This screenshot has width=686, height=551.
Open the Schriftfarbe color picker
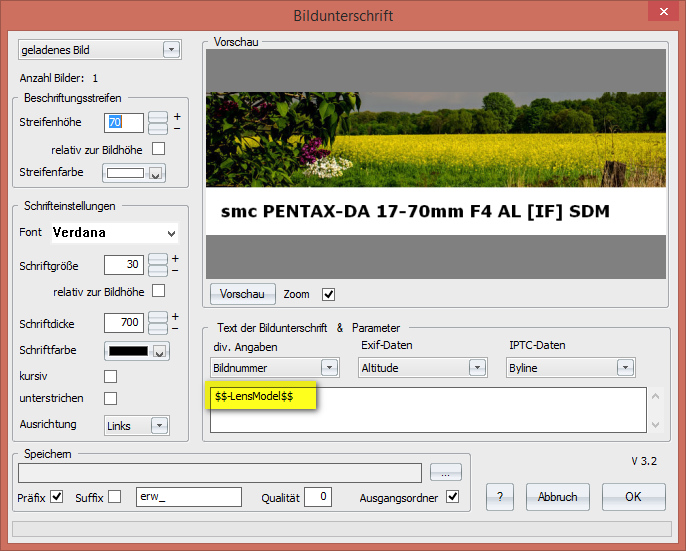pos(136,351)
